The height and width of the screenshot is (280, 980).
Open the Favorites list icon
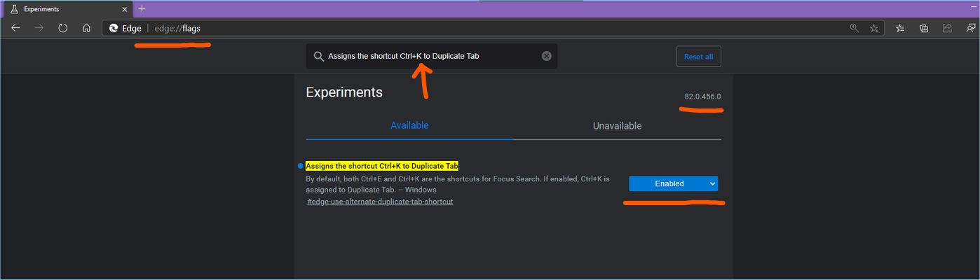click(x=900, y=29)
